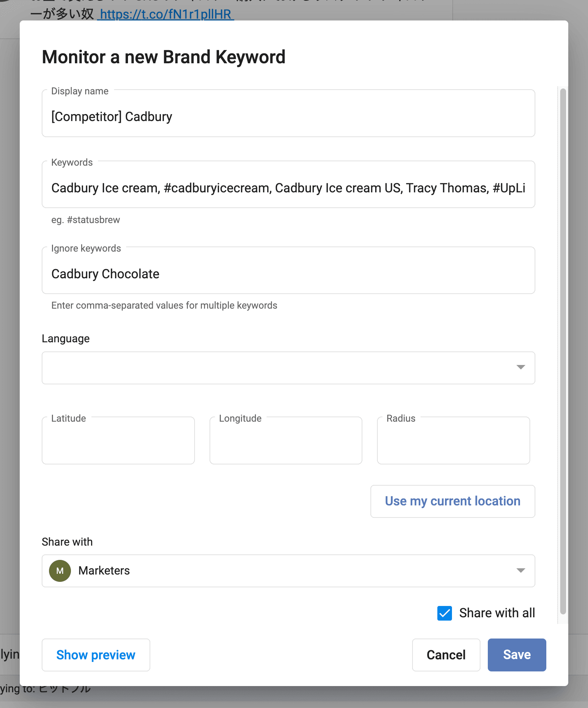Viewport: 588px width, 708px height.
Task: Click the Longitude input box
Action: coord(286,441)
